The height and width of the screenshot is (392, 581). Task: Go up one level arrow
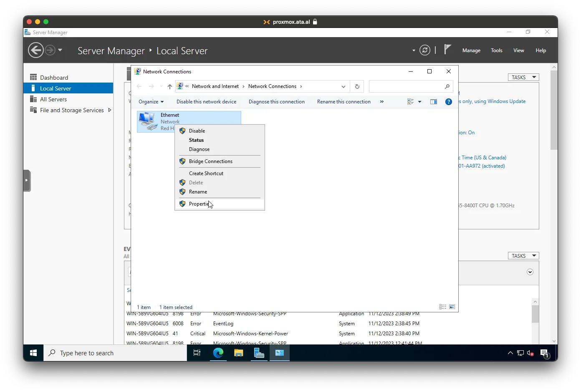[x=169, y=86]
